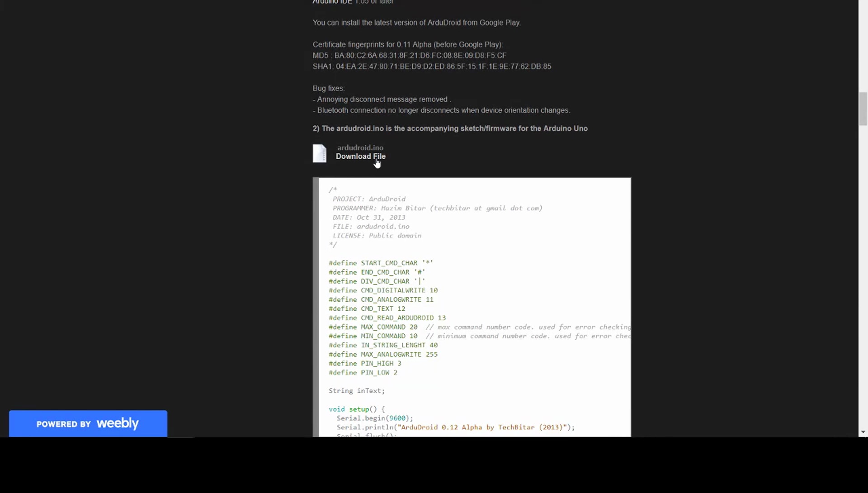
Task: Click the '#define DIV_CMD_CHAR' code line
Action: click(x=377, y=281)
